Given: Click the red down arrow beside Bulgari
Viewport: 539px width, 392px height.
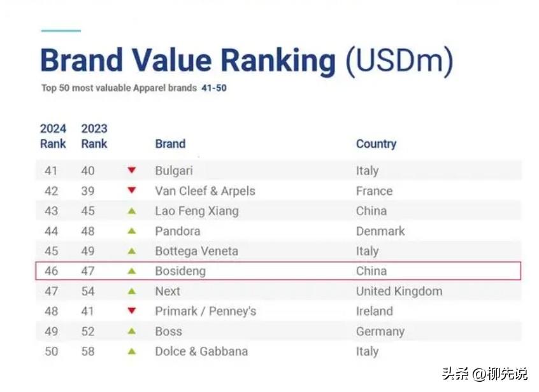Looking at the screenshot, I should point(132,171).
